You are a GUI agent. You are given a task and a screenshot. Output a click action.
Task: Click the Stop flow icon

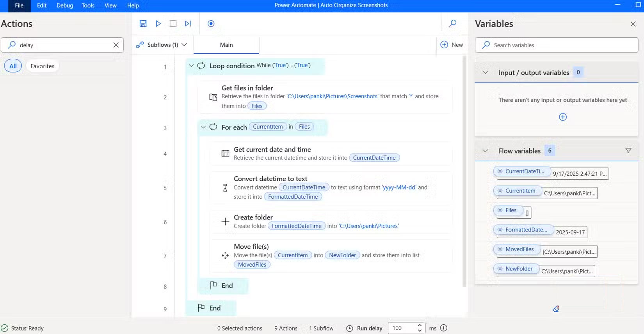click(x=173, y=24)
